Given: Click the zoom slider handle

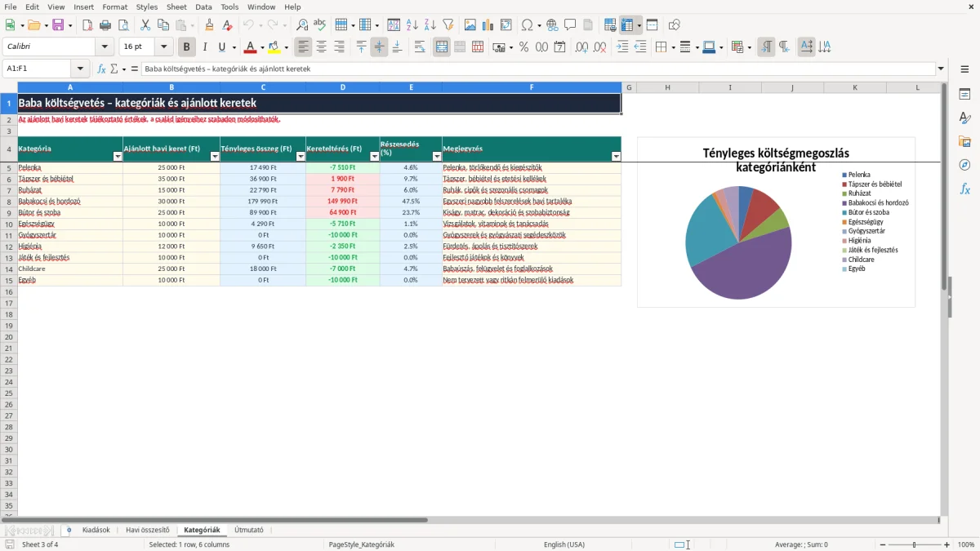Looking at the screenshot, I should [914, 544].
